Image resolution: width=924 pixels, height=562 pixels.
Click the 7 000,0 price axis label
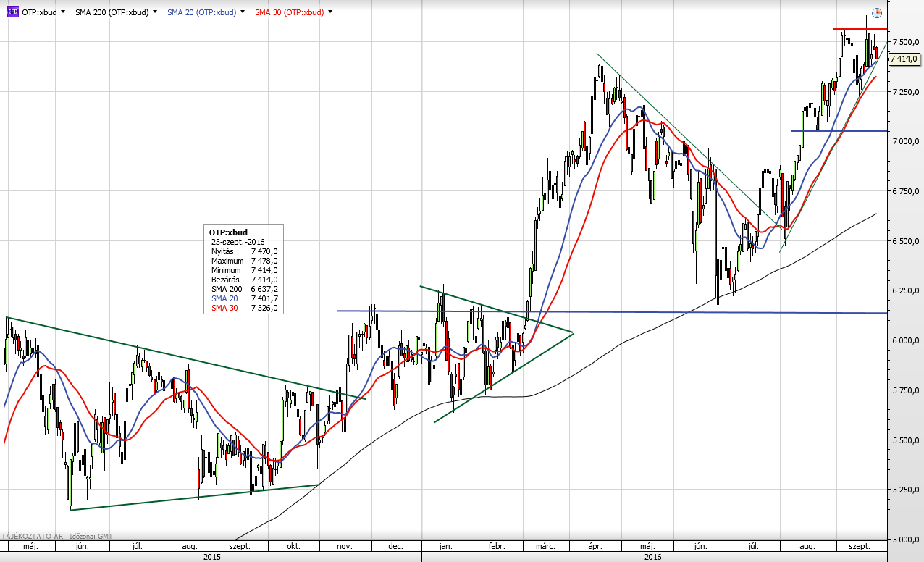906,141
